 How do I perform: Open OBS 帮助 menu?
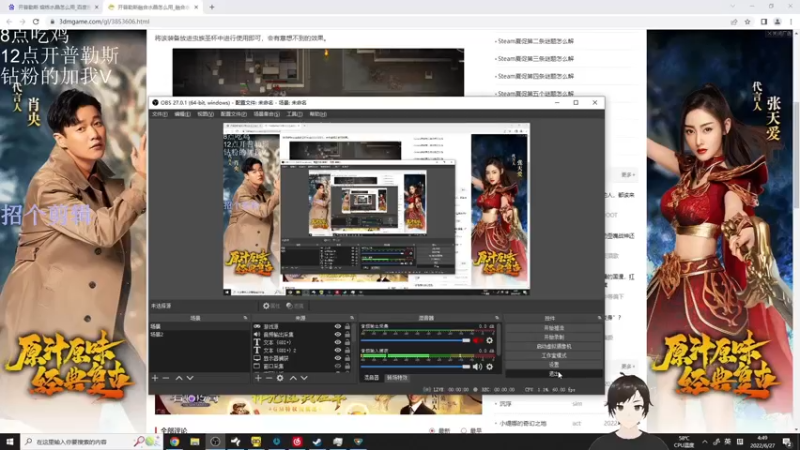point(318,114)
